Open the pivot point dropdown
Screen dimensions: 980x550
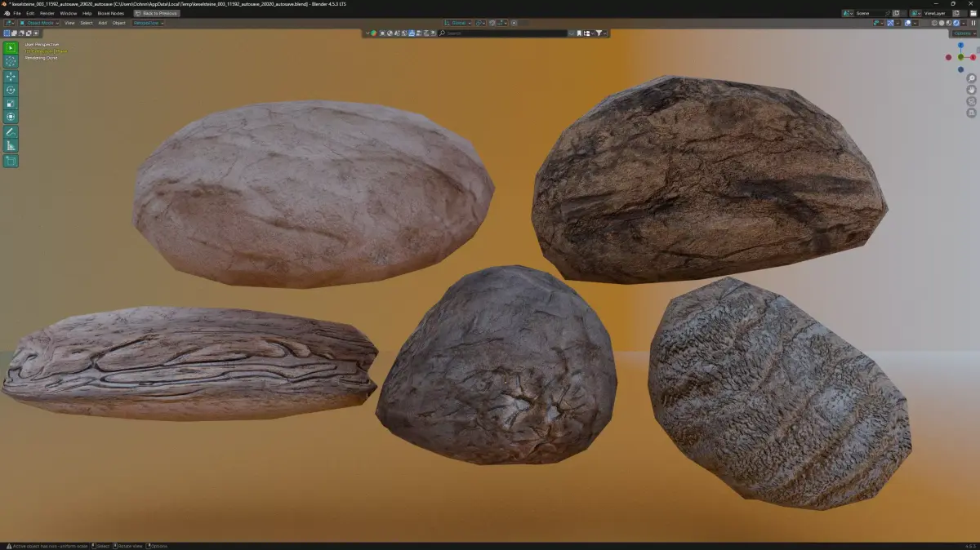tap(481, 23)
